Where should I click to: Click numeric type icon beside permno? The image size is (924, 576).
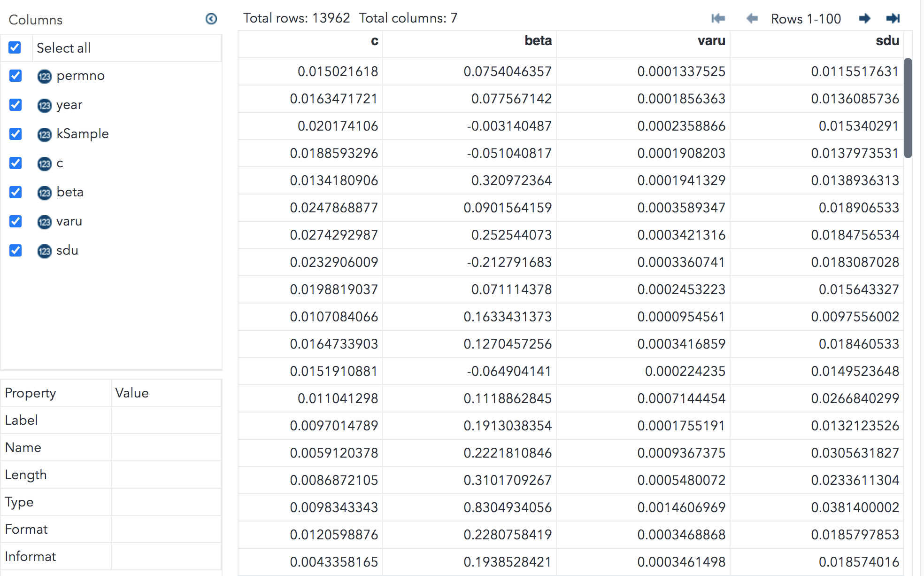click(x=45, y=77)
